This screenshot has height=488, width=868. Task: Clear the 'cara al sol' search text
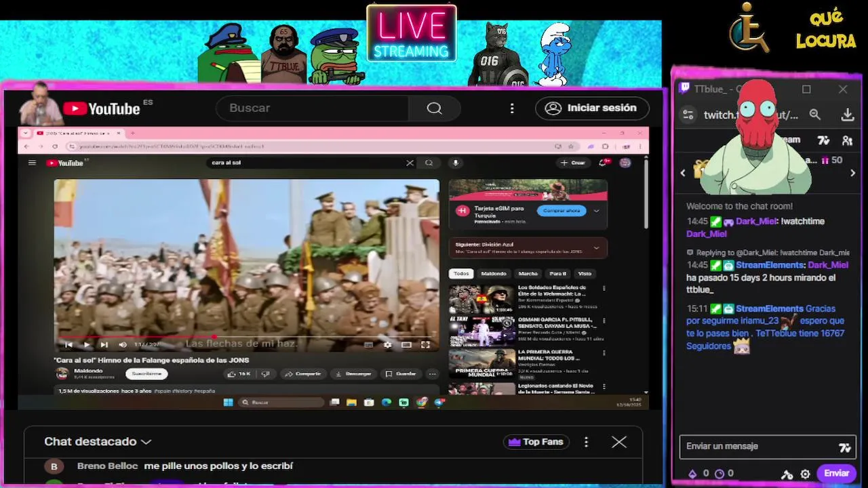(410, 163)
